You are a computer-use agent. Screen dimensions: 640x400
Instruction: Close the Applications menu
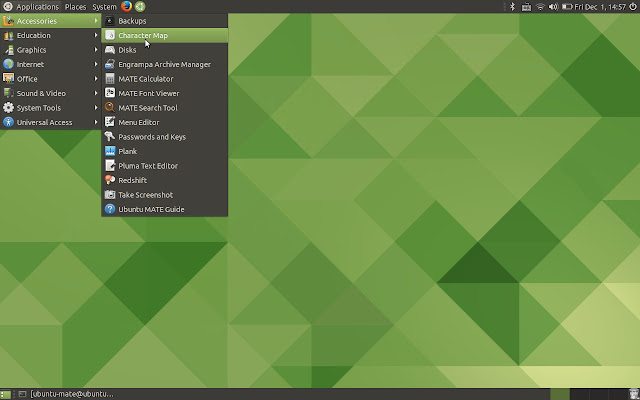[x=31, y=7]
